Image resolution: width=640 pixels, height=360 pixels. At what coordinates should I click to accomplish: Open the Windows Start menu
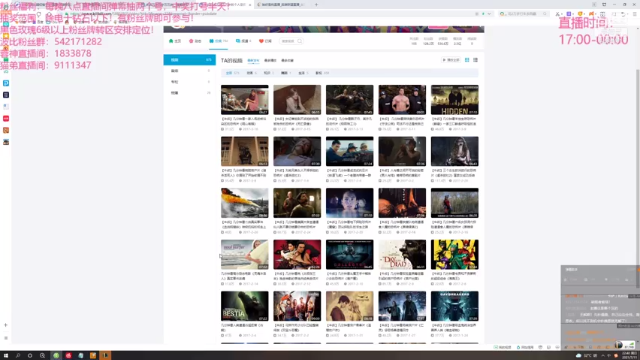[x=6, y=356]
